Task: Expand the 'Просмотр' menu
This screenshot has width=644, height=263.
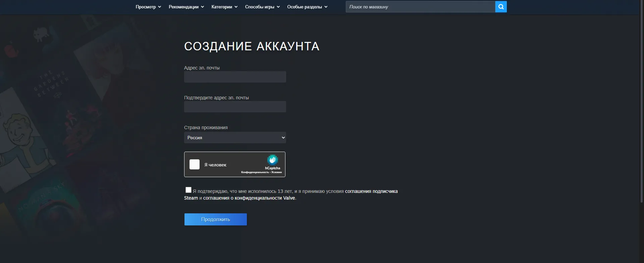Action: tap(148, 7)
